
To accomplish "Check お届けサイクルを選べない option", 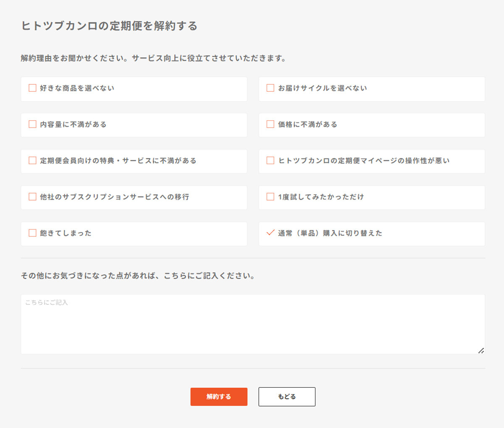I will click(x=270, y=88).
